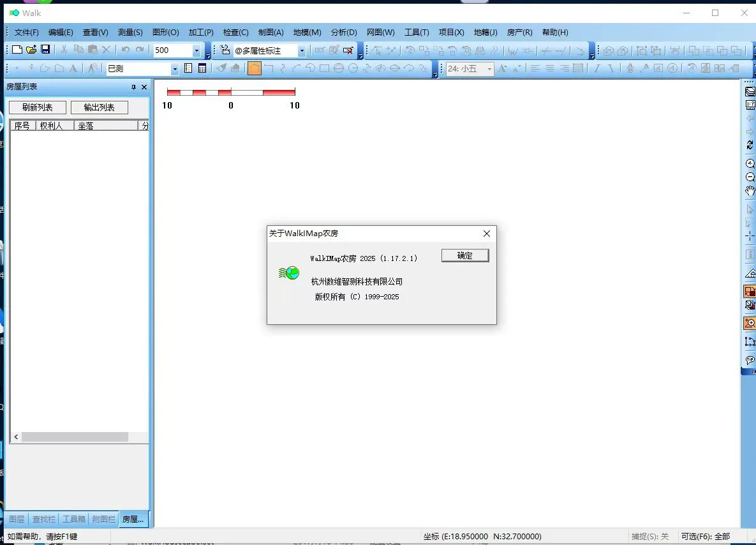Click the zoom out magnifier icon

[x=750, y=177]
